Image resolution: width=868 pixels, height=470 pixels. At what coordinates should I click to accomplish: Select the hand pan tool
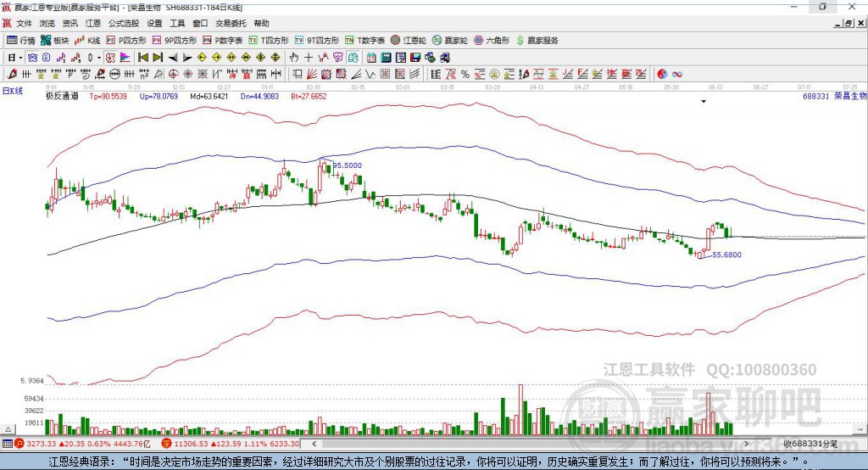coord(294,58)
